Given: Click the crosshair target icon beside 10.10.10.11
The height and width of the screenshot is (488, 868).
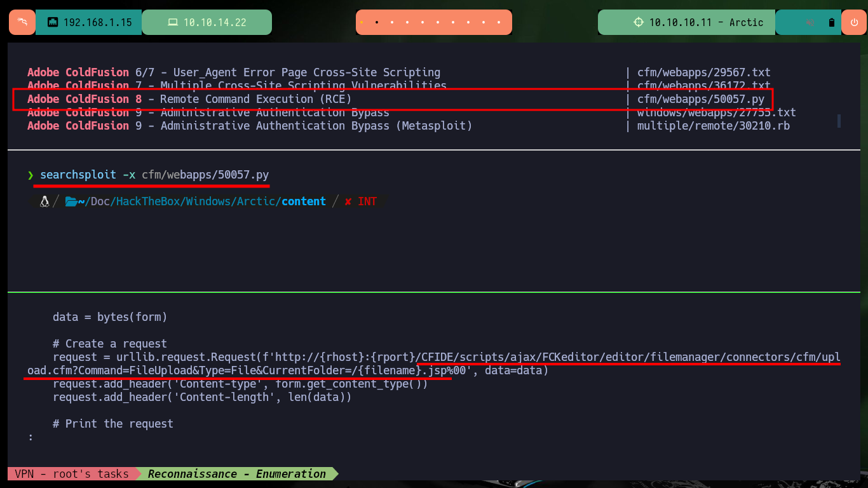Looking at the screenshot, I should [x=639, y=22].
